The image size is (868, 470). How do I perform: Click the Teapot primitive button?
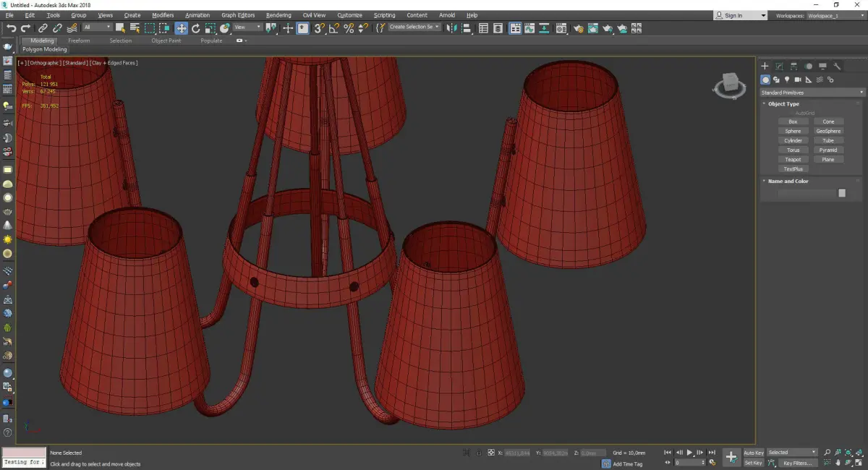793,159
